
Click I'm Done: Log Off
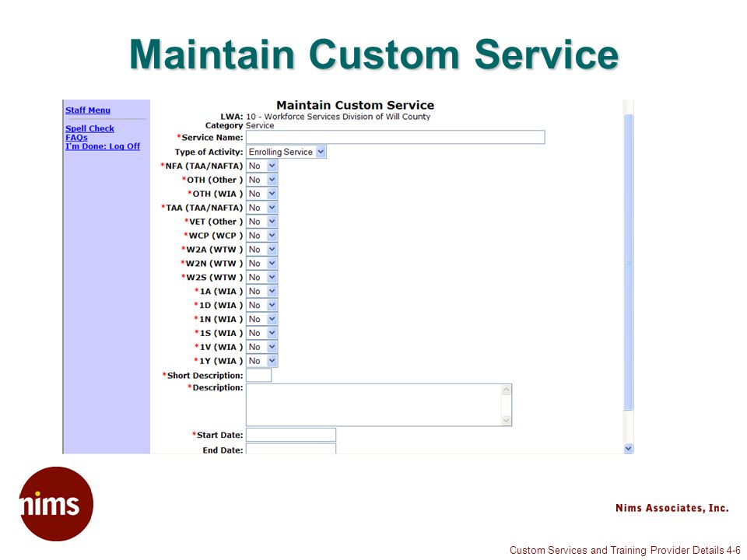tap(103, 146)
